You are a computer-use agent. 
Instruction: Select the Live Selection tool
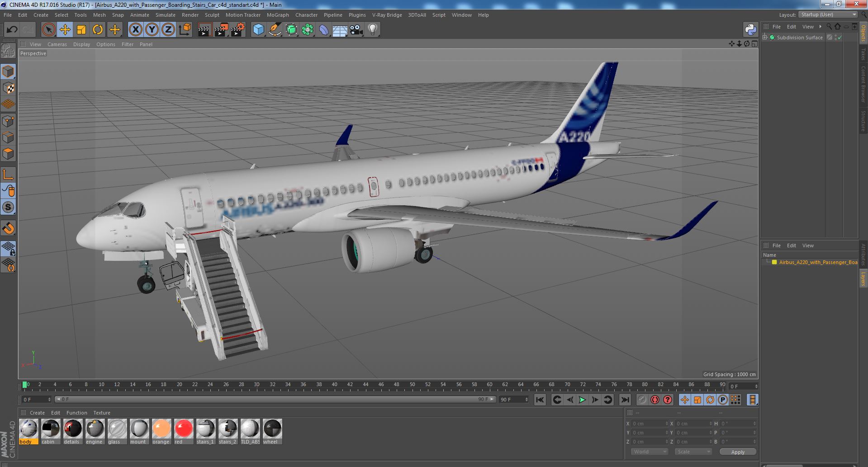pyautogui.click(x=48, y=30)
